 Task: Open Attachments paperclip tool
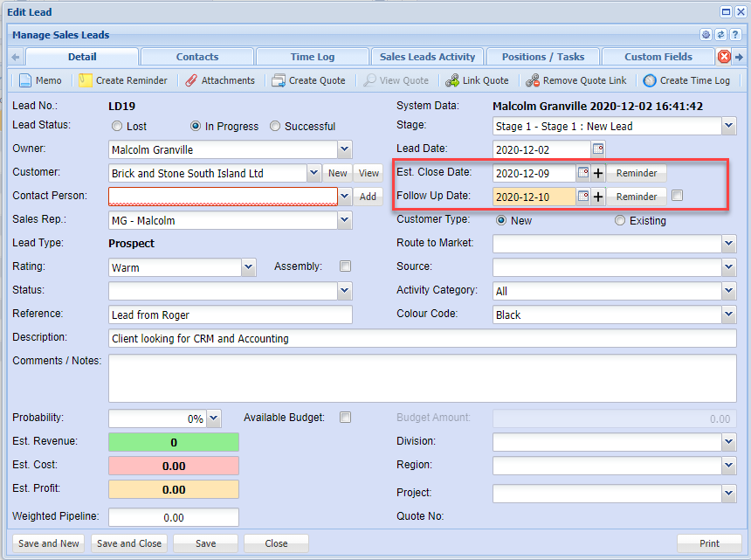(x=191, y=80)
